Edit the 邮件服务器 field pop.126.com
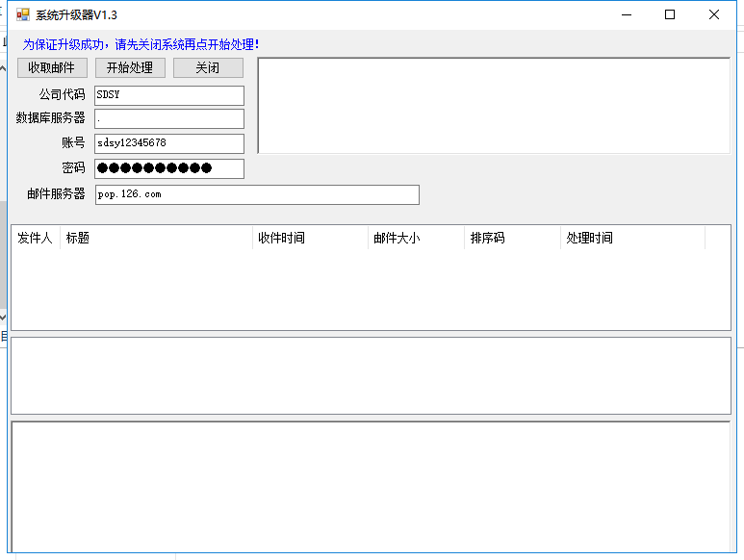The width and height of the screenshot is (744, 560). [257, 195]
